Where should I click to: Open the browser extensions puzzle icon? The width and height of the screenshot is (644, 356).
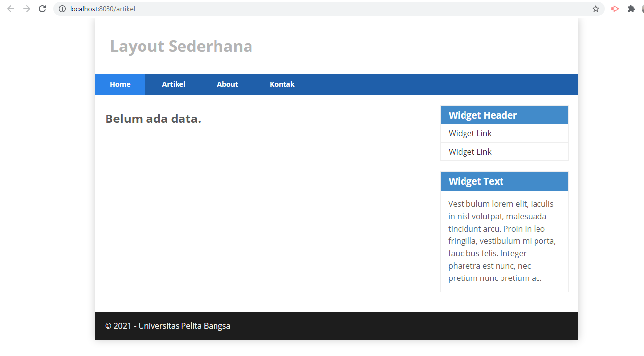click(631, 8)
